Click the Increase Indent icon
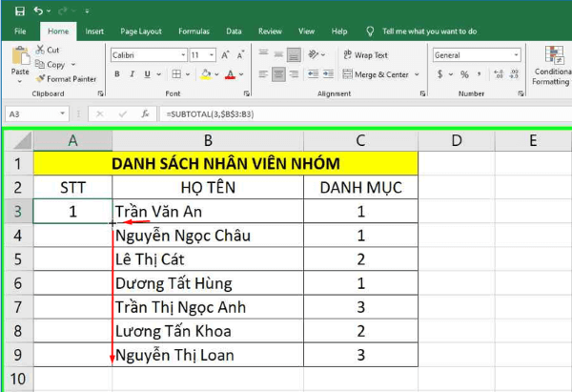The width and height of the screenshot is (572, 392). click(x=328, y=74)
